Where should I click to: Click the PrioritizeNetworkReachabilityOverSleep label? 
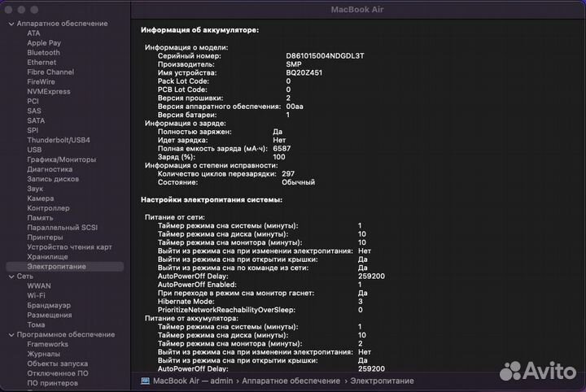point(226,310)
